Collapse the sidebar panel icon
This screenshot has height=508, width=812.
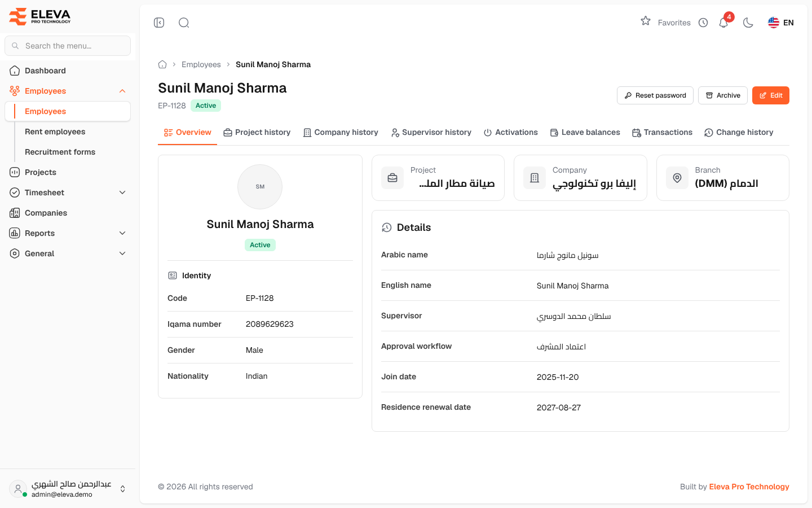(159, 23)
